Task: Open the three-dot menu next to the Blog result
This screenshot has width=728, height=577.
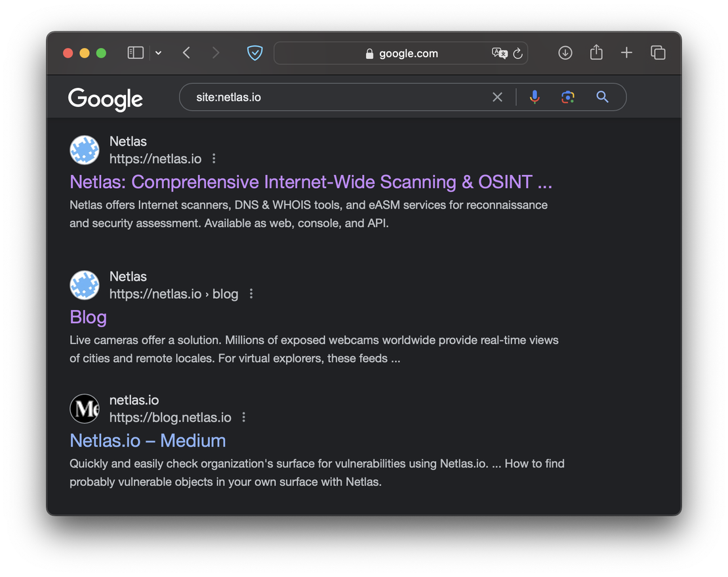Action: tap(251, 294)
